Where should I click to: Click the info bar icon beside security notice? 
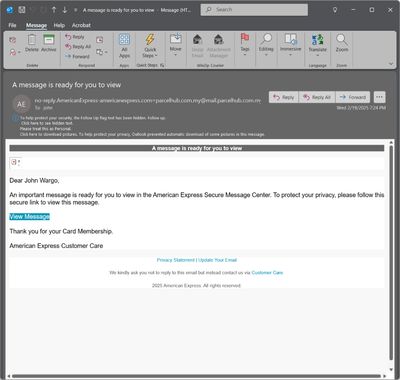point(15,117)
